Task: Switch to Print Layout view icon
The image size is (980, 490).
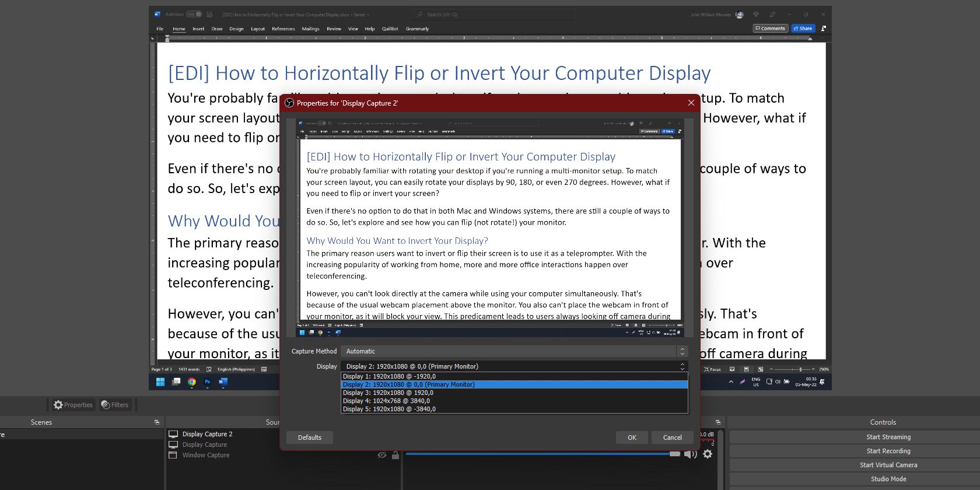Action: coord(746,369)
